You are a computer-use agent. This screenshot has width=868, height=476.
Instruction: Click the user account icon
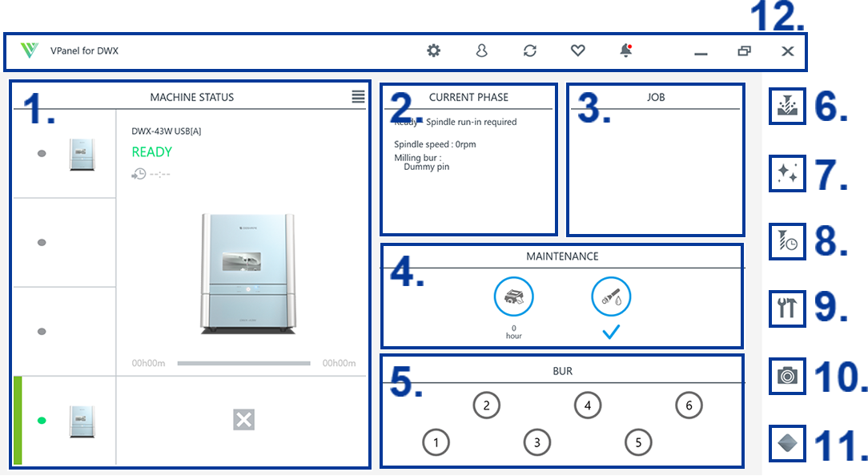click(x=481, y=51)
